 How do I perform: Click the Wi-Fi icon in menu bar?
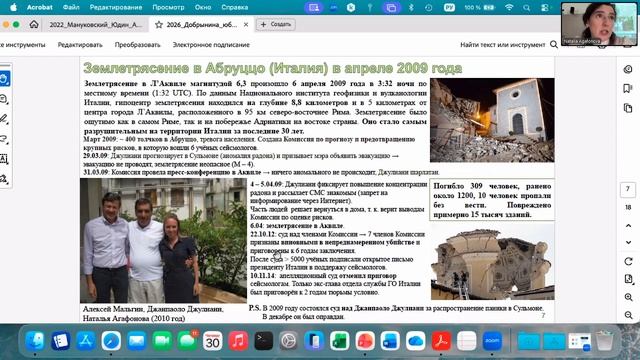coord(509,7)
